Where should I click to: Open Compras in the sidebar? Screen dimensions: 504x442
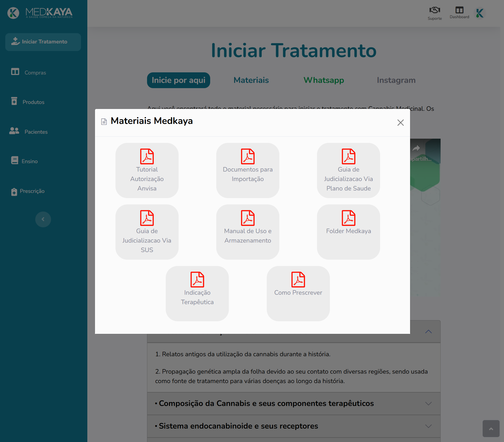[35, 73]
